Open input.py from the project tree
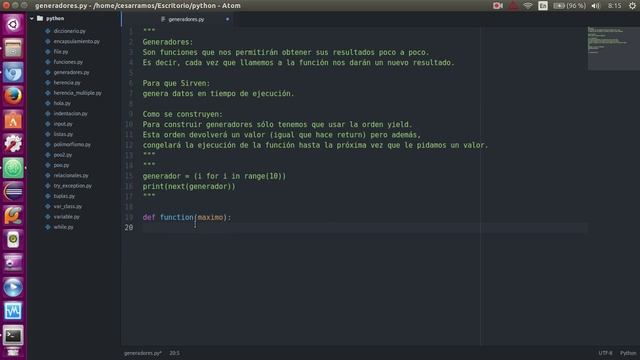640x360 pixels. 63,124
